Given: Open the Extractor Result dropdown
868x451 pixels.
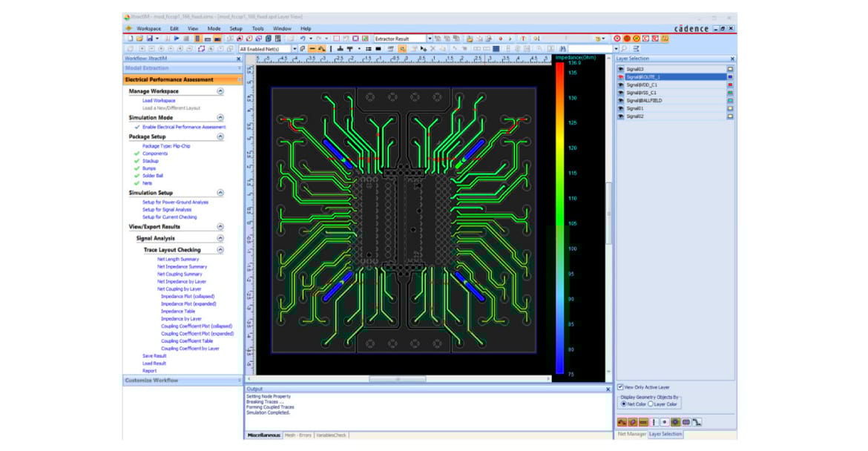Looking at the screenshot, I should click(429, 39).
